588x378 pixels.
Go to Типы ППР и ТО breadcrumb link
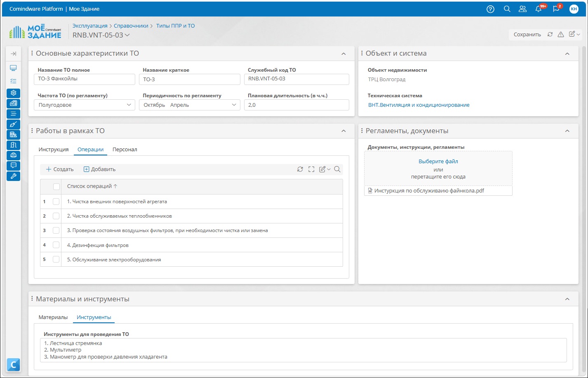(175, 26)
